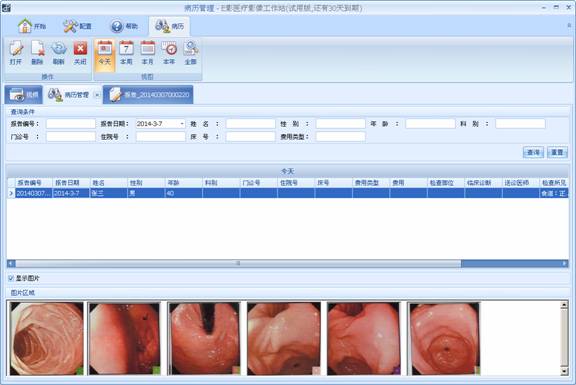Click the 姓名 input field

(x=251, y=124)
